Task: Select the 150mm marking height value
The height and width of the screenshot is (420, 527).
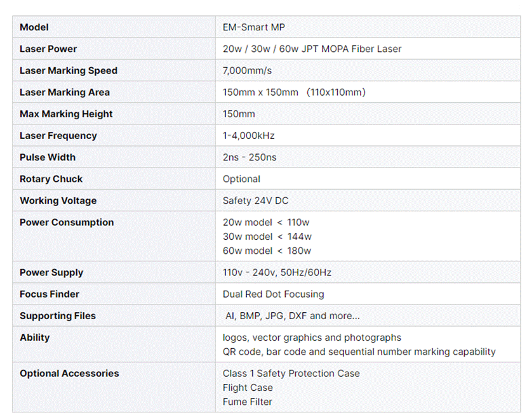Action: [x=239, y=114]
